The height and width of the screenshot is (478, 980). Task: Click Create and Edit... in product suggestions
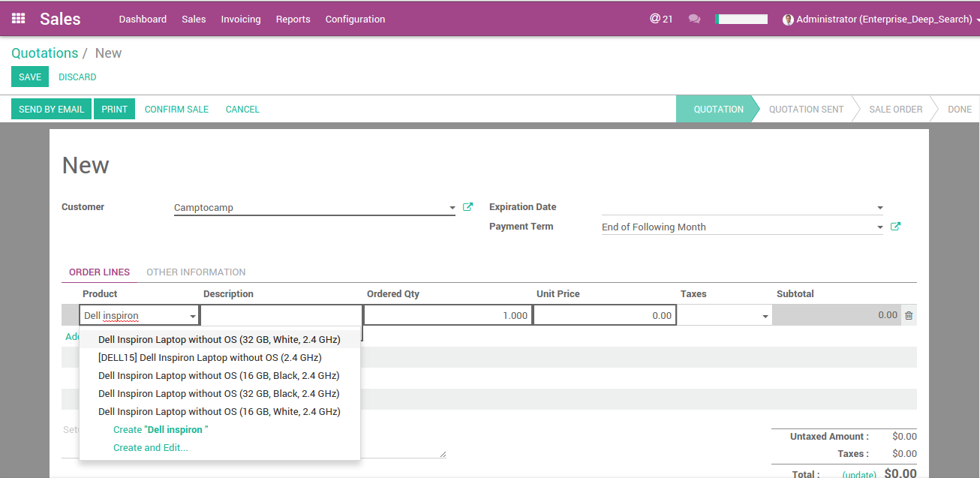150,447
